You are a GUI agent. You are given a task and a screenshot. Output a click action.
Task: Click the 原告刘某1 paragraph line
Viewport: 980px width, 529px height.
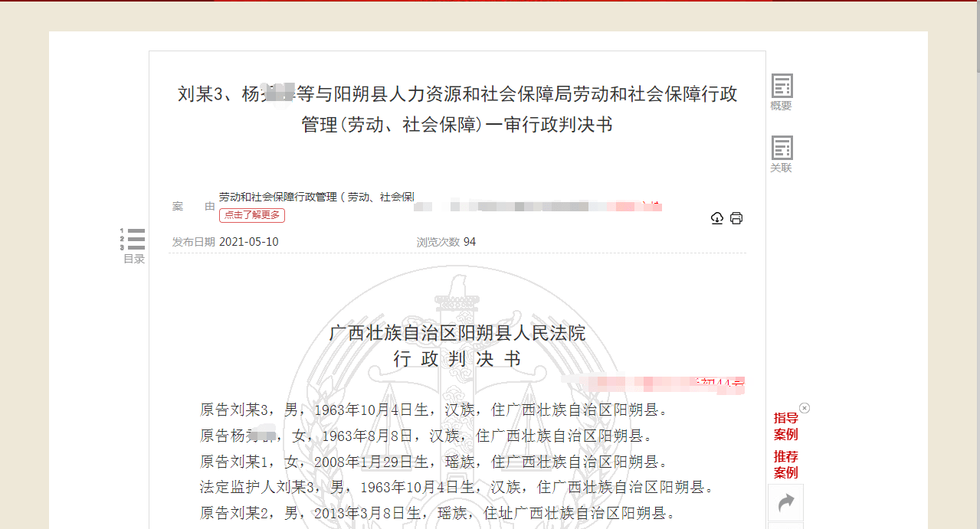tap(434, 462)
